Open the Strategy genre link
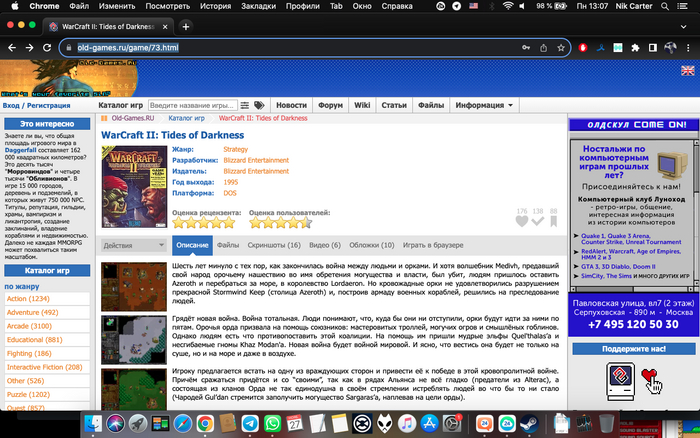 (x=235, y=150)
